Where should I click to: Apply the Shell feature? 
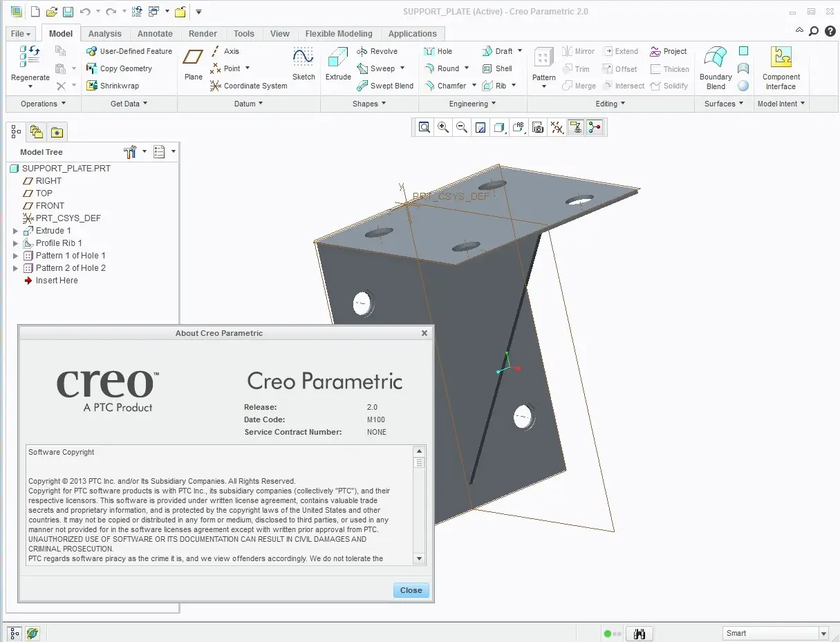(497, 68)
